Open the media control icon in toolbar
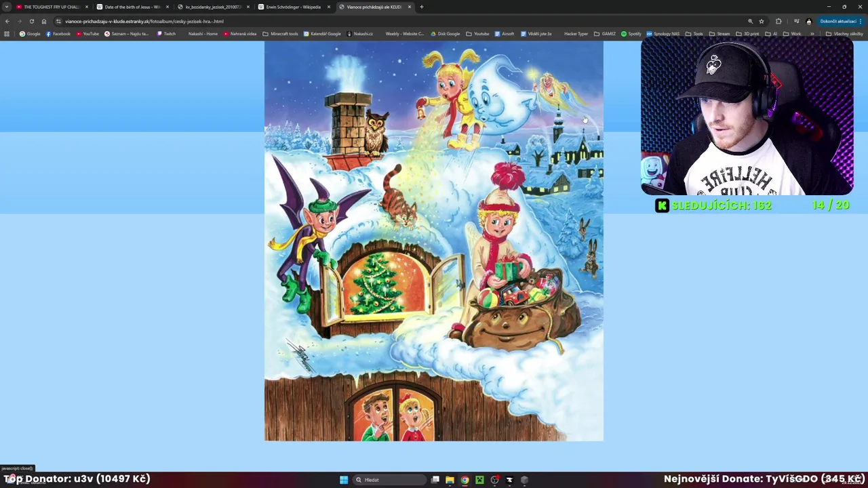 797,21
